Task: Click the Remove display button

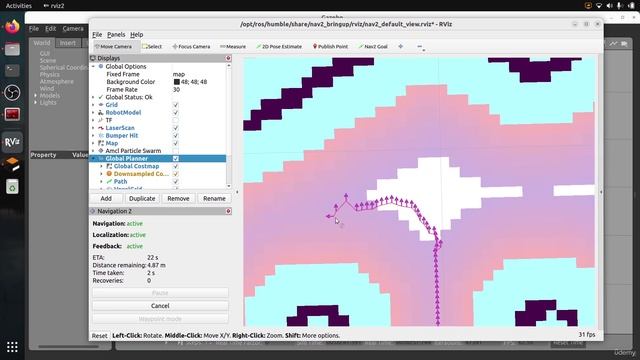Action: pos(178,198)
